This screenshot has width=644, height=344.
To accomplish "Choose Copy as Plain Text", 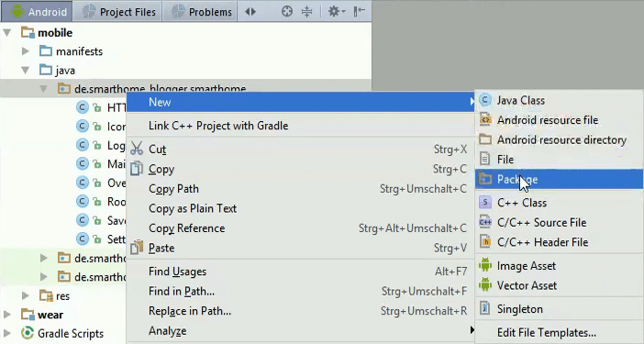I will click(301, 208).
